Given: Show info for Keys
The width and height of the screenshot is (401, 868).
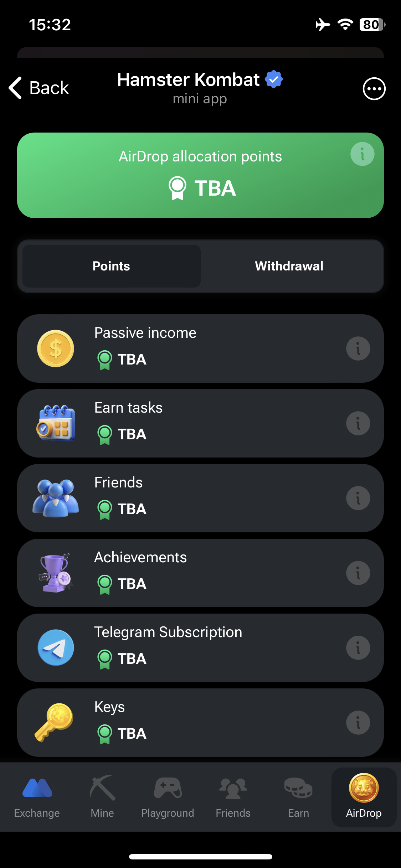Looking at the screenshot, I should point(358,723).
